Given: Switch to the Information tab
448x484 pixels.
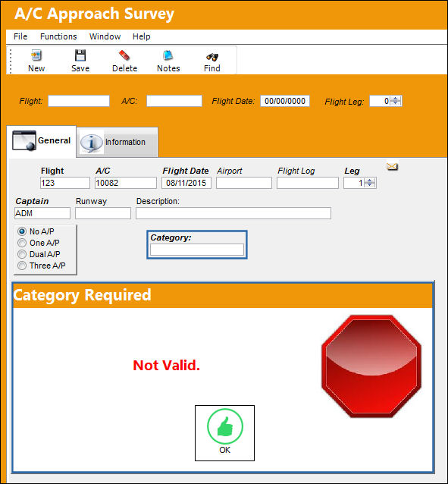Looking at the screenshot, I should (117, 142).
